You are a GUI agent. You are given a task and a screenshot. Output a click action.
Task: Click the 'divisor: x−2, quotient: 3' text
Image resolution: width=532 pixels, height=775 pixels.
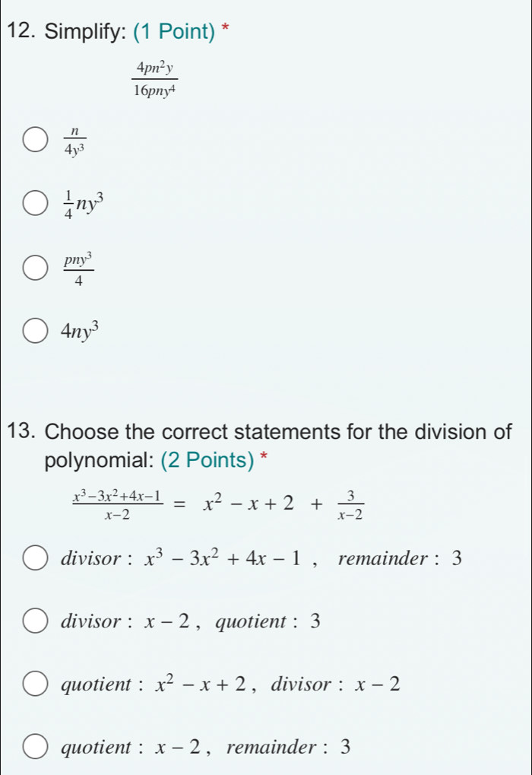(x=191, y=622)
